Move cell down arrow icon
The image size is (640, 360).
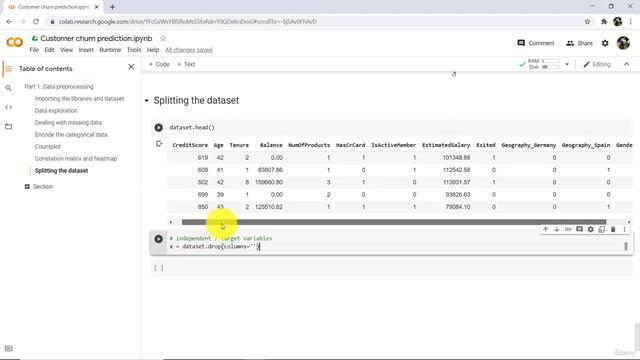[x=556, y=229]
